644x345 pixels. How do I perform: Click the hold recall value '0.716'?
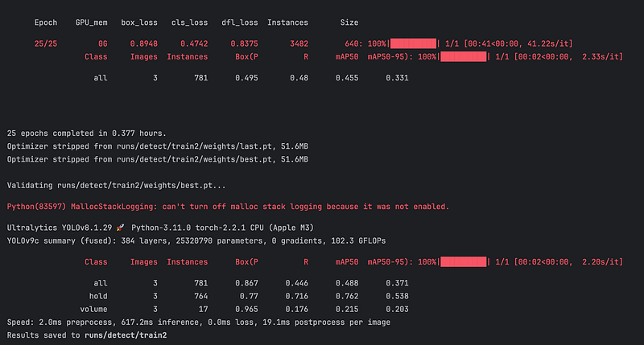coord(296,296)
